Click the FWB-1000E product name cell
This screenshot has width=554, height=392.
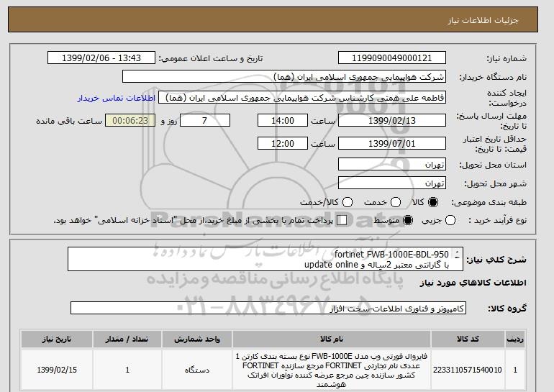pyautogui.click(x=332, y=370)
